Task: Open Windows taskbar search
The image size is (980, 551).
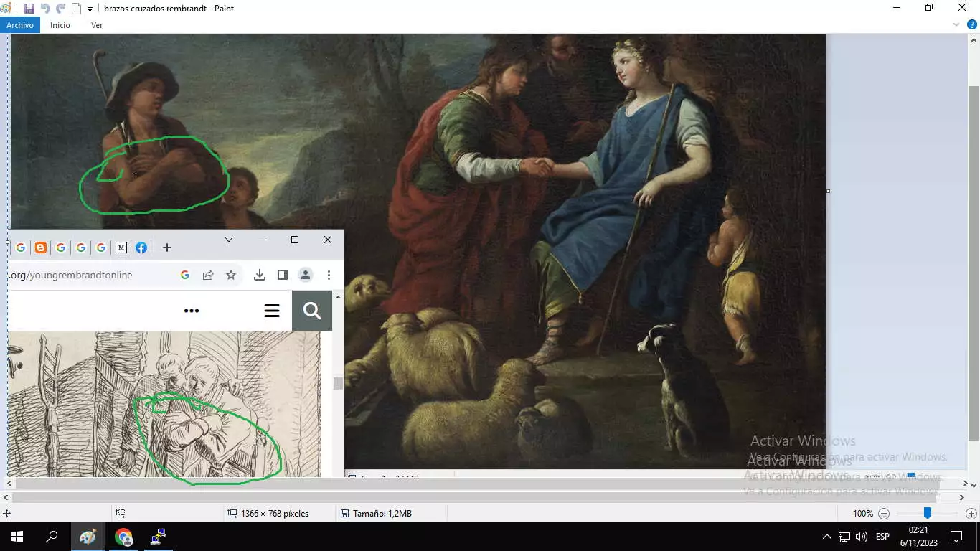Action: 52,537
